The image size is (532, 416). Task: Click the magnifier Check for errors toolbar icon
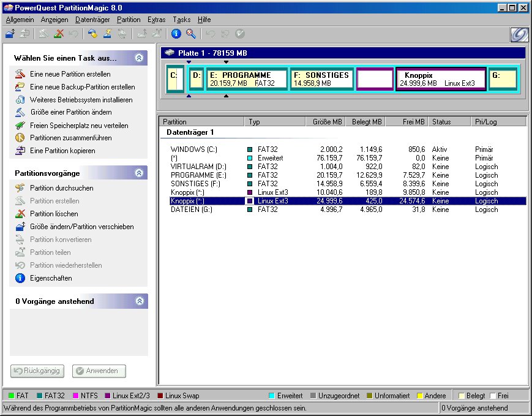click(190, 34)
